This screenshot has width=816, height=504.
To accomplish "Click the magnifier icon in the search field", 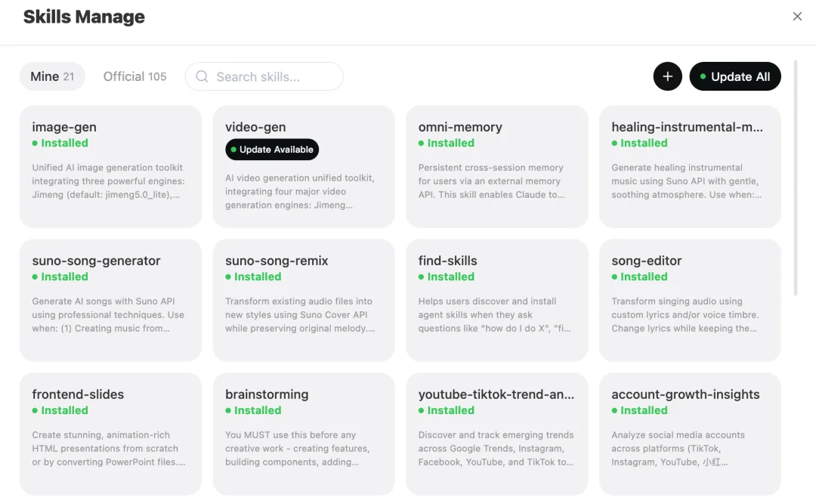I will point(202,76).
